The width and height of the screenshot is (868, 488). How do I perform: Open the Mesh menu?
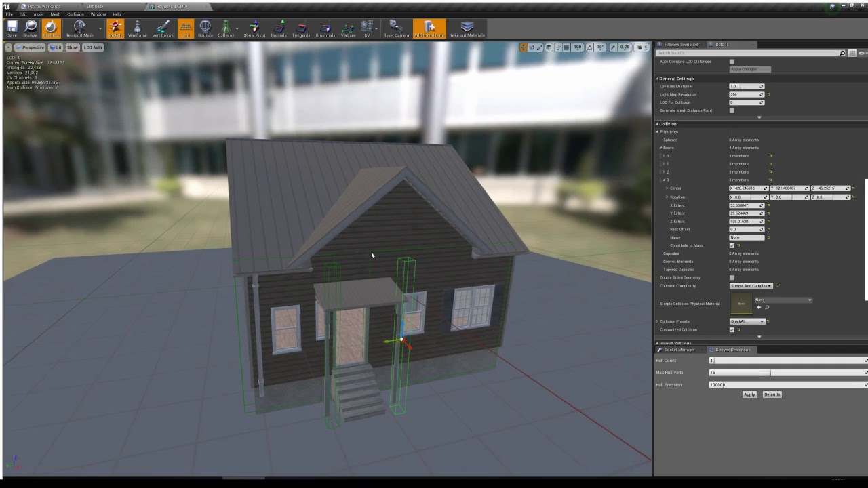(x=56, y=14)
